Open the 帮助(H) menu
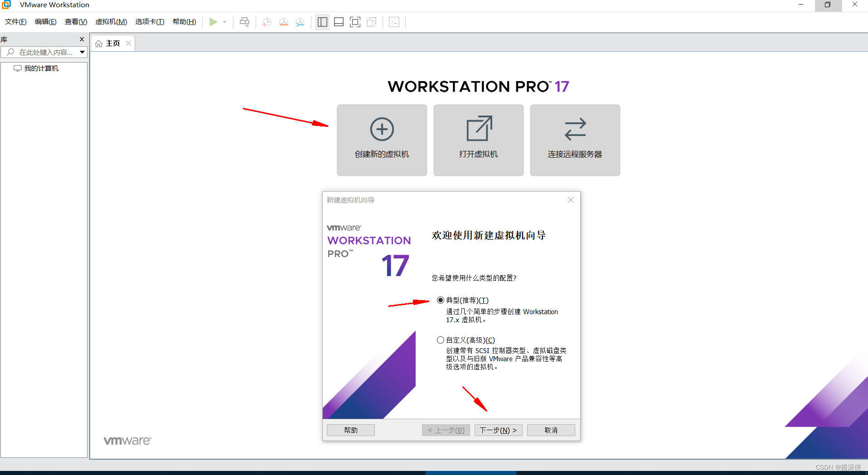 coord(184,22)
